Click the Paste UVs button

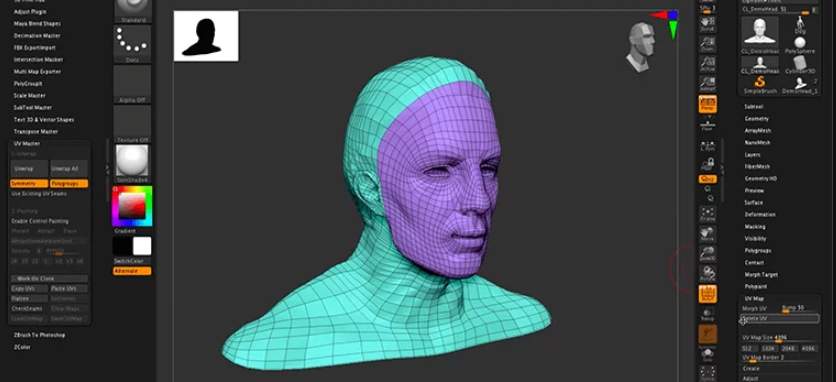(69, 289)
